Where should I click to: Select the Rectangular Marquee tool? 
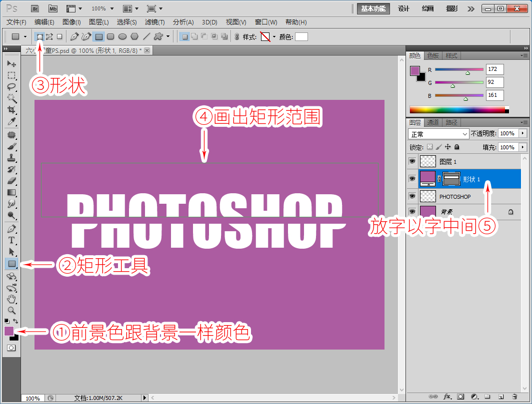click(11, 75)
